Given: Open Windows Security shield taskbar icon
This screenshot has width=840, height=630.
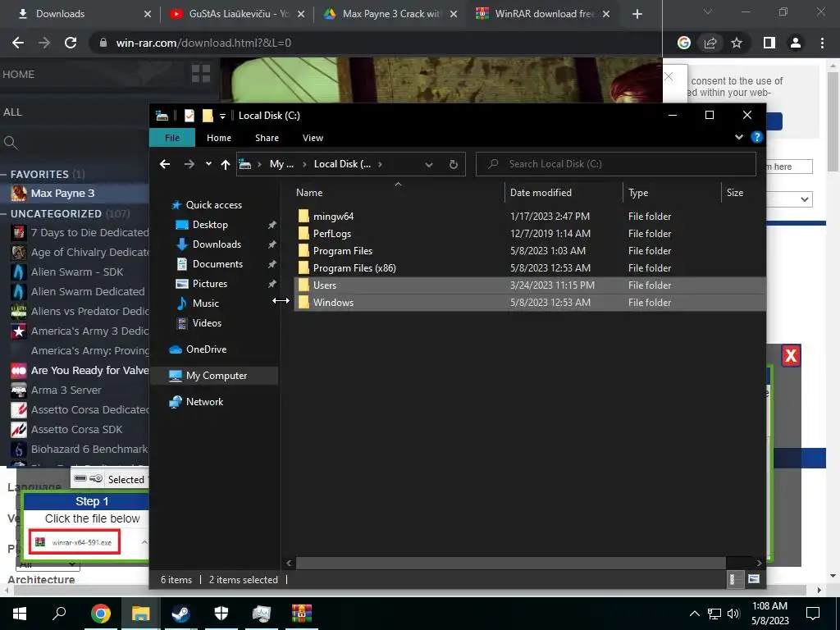Looking at the screenshot, I should [x=221, y=614].
